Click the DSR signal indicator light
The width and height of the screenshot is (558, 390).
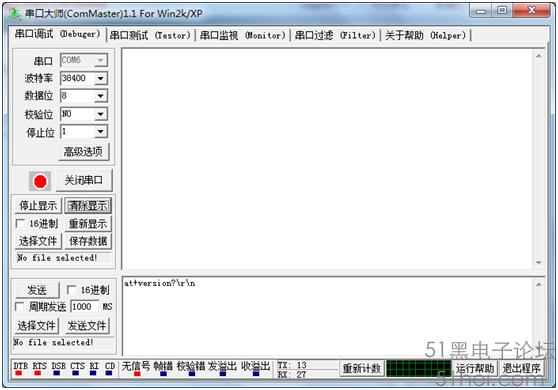tap(57, 373)
